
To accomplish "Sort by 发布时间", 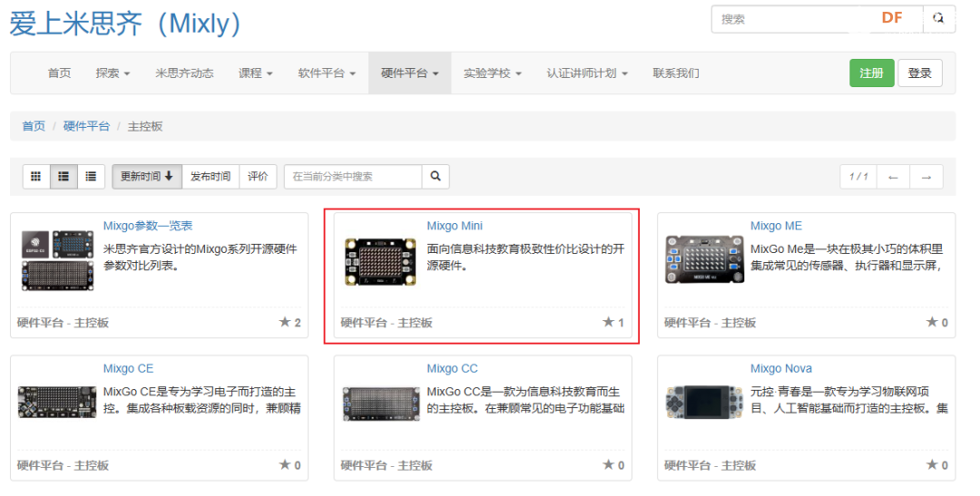I will [211, 177].
